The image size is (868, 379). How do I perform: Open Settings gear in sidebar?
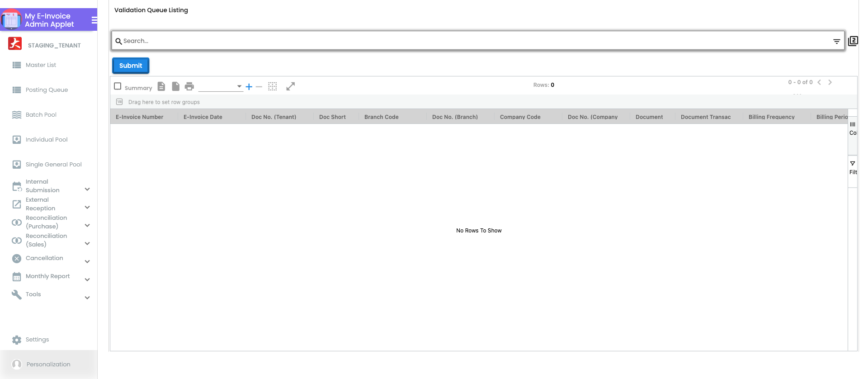(x=17, y=340)
